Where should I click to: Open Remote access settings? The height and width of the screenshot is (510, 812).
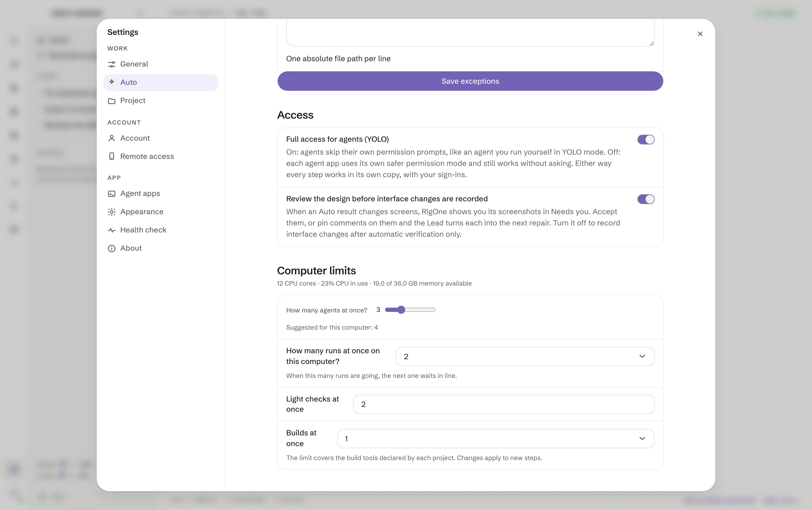pos(161,156)
